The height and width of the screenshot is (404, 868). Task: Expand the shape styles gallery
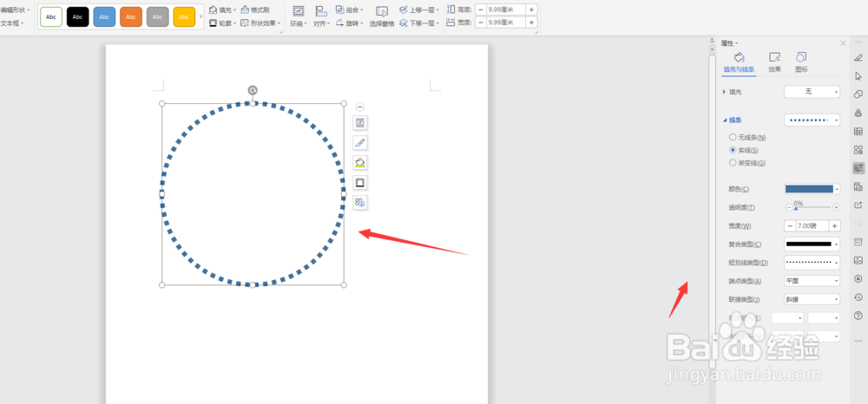coord(201,17)
